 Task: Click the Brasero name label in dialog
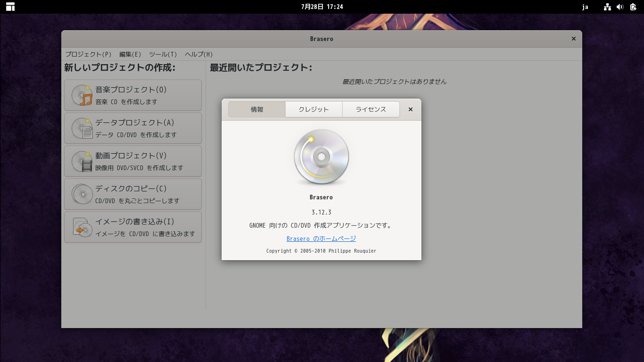[322, 197]
